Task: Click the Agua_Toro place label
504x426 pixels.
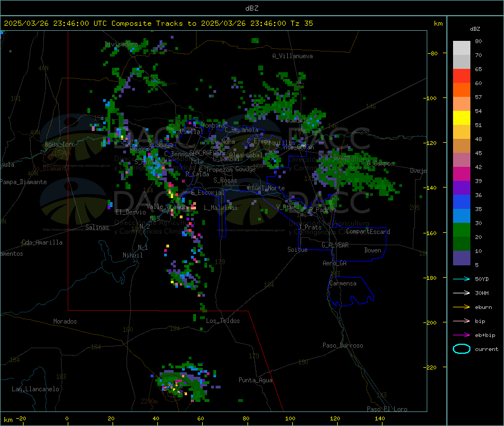Action: coord(60,144)
